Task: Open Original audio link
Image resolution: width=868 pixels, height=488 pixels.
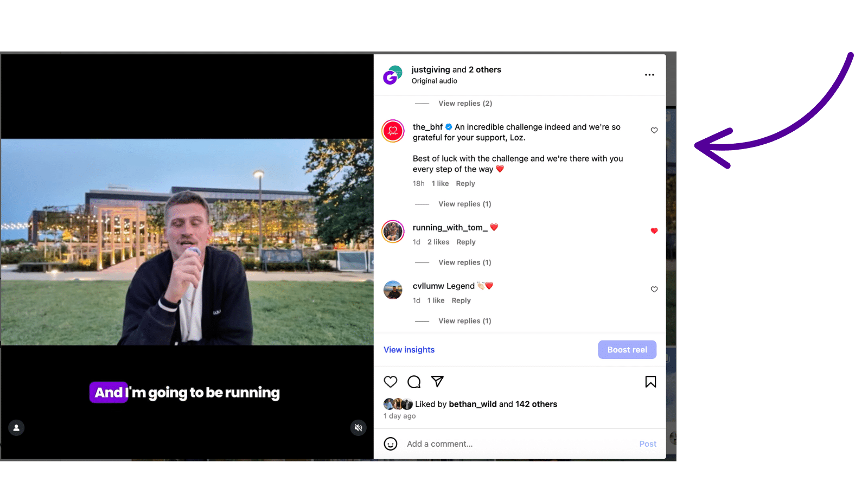Action: point(434,81)
